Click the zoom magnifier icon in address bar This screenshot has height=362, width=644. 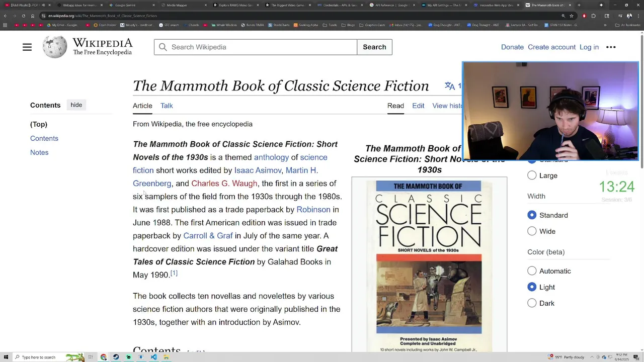pos(563,16)
